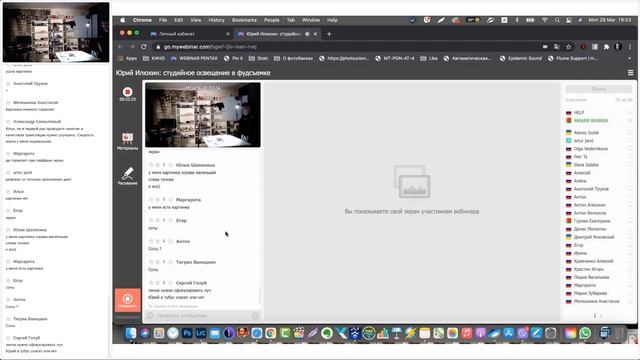This screenshot has height=360, width=640.
Task: Open the Window menu
Action: click(311, 20)
